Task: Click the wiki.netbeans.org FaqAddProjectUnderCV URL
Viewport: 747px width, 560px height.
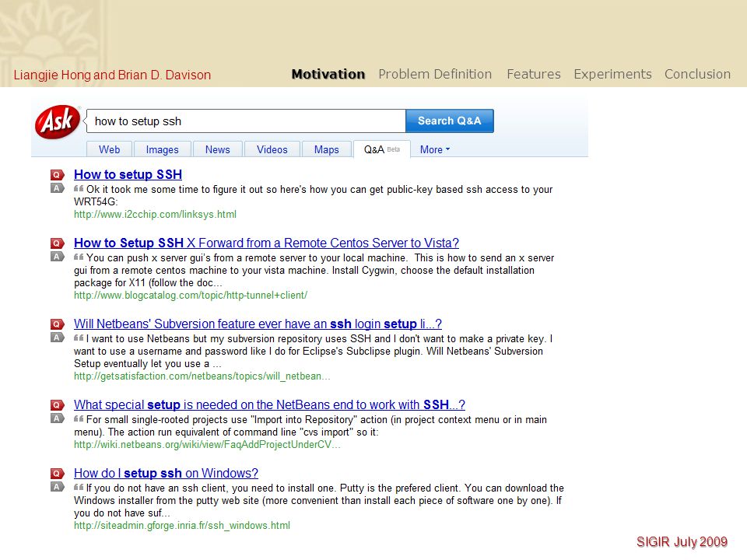Action: (207, 445)
